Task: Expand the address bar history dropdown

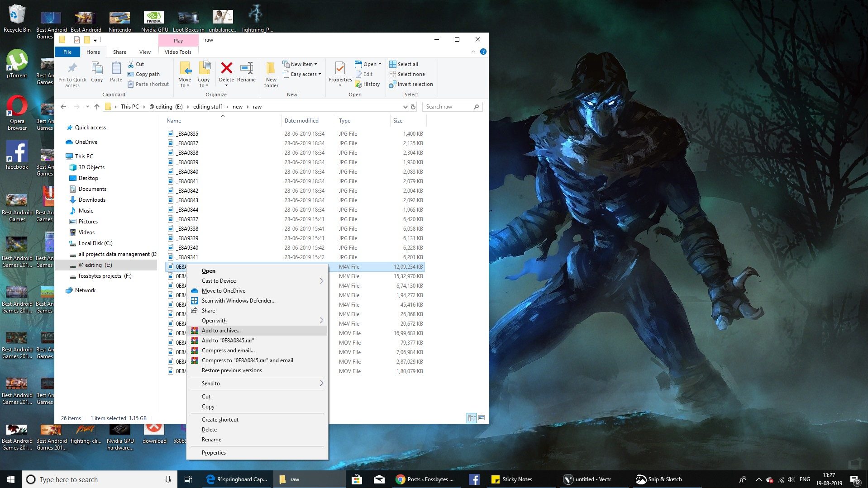Action: [x=405, y=107]
